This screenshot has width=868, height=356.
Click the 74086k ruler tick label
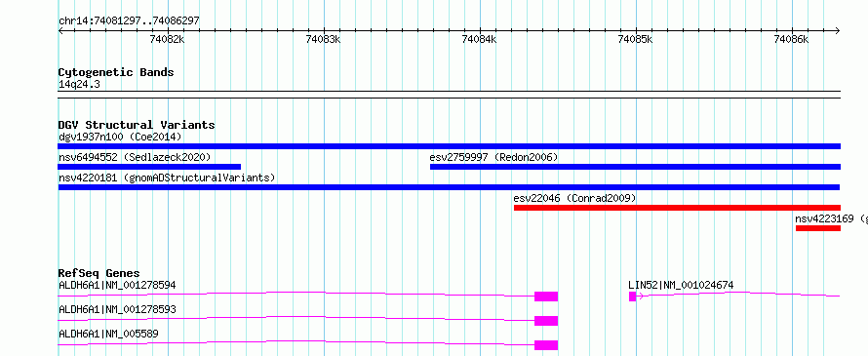click(x=792, y=39)
